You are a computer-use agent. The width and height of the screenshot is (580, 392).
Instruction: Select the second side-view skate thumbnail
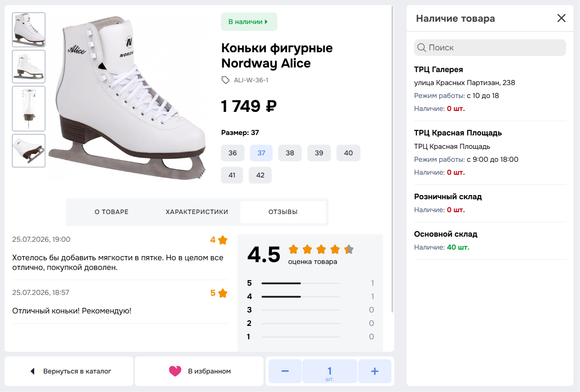(29, 67)
